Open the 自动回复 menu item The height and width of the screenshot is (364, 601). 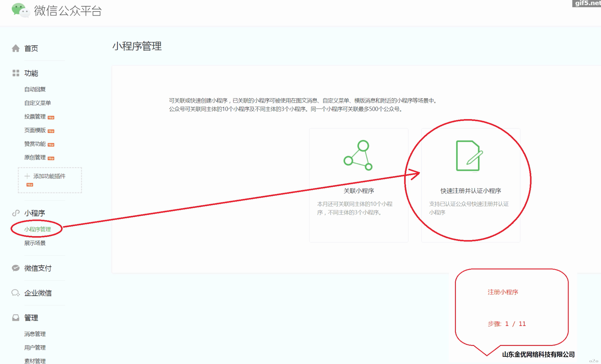click(35, 90)
